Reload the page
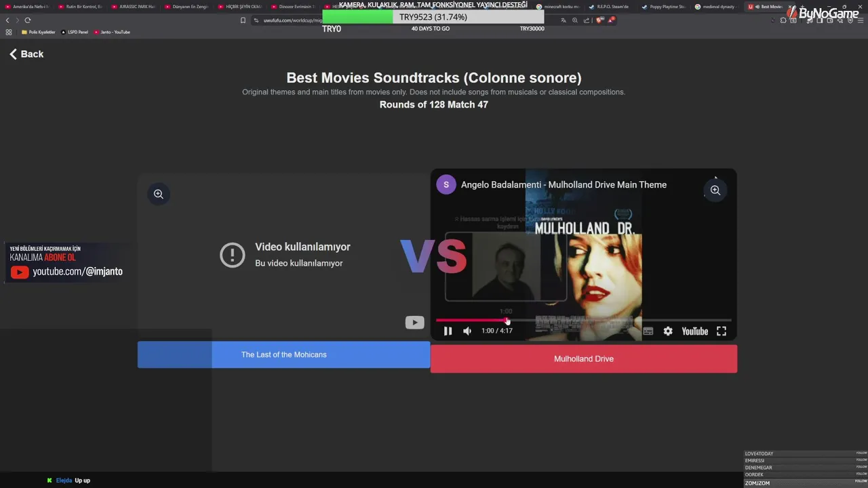Screen dimensions: 868x488 28,20
